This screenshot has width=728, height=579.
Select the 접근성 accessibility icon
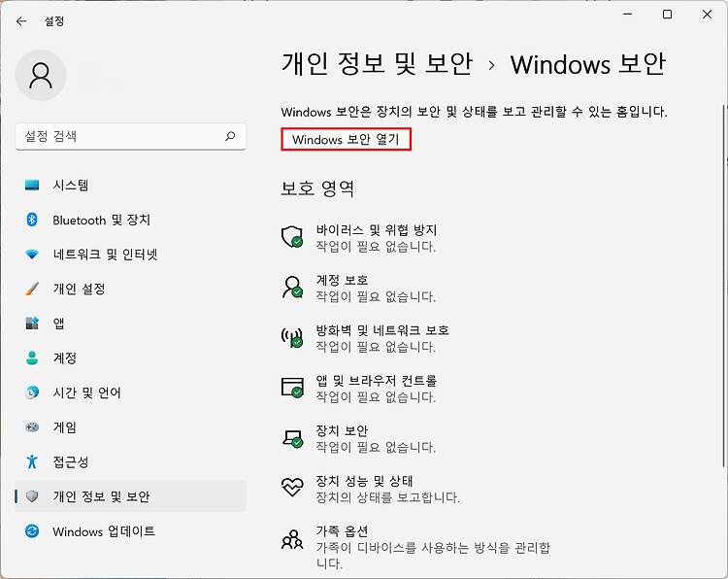pyautogui.click(x=32, y=461)
